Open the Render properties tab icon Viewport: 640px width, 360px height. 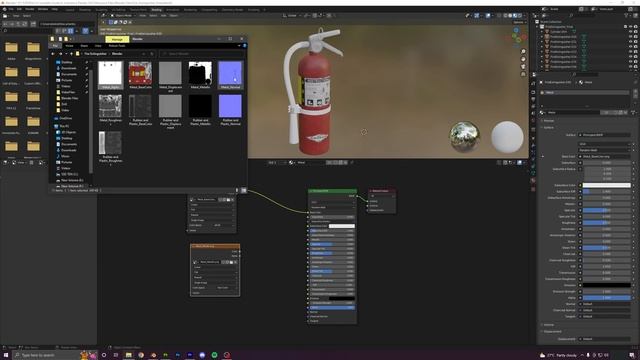coord(533,92)
